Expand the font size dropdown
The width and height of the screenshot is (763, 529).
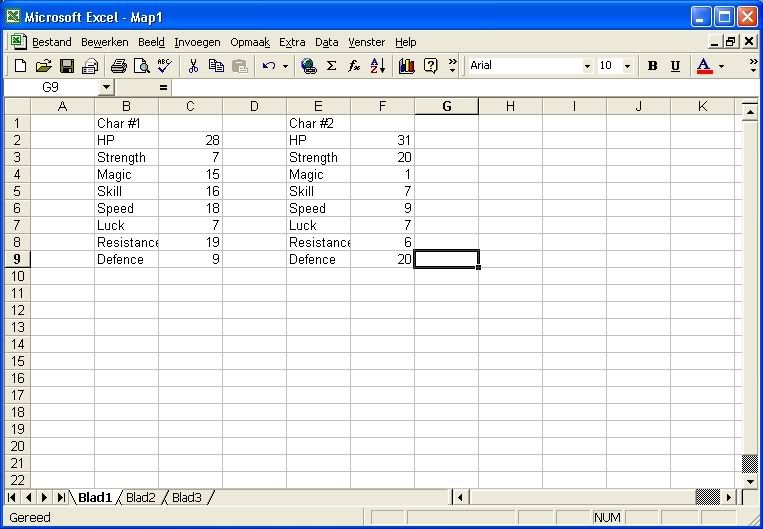627,66
